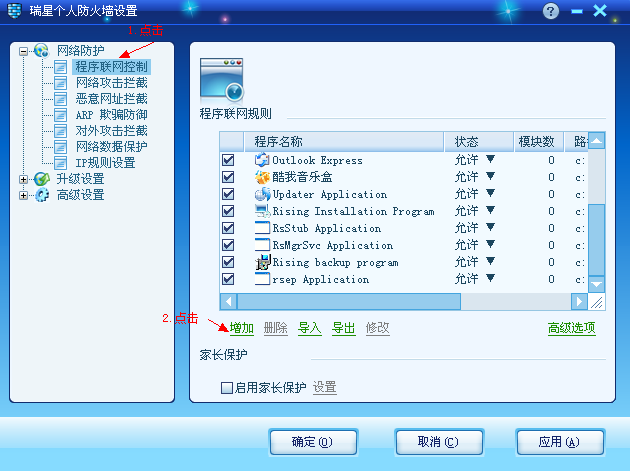Uncheck the 酷我音乐盒 rule checkbox
Viewport: 630px width, 471px height.
click(x=228, y=177)
